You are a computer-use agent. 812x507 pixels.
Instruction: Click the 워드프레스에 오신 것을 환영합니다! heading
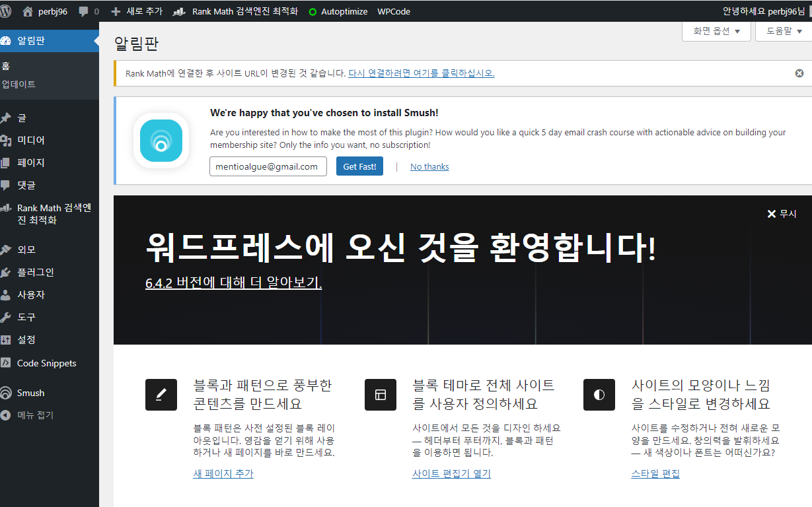click(x=401, y=248)
